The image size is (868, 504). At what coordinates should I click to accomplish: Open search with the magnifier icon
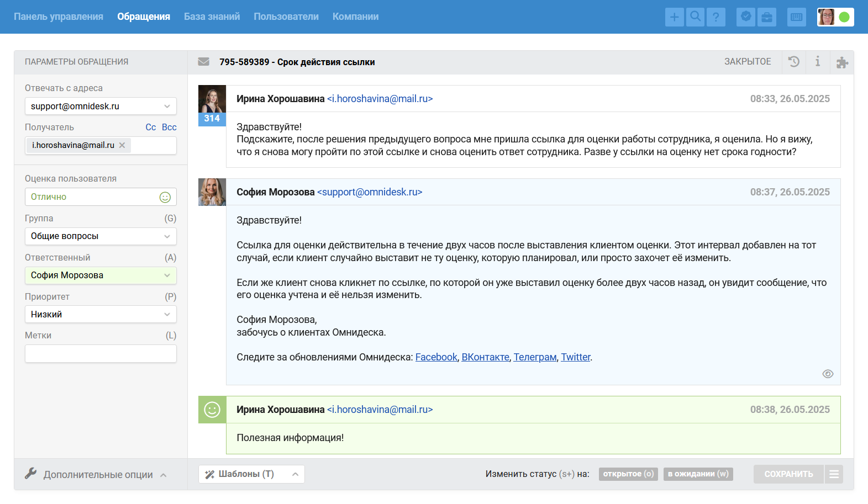tap(696, 17)
